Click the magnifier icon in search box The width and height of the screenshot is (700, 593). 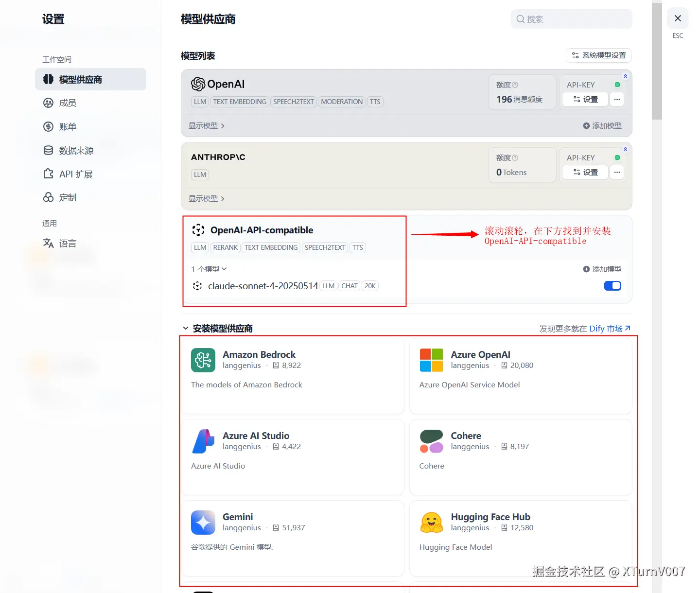520,19
